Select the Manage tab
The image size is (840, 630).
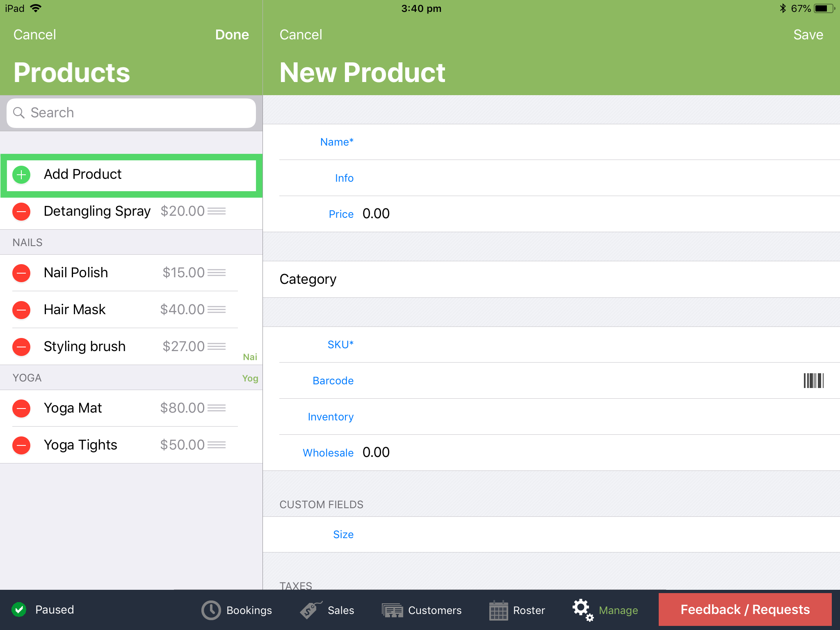click(605, 610)
